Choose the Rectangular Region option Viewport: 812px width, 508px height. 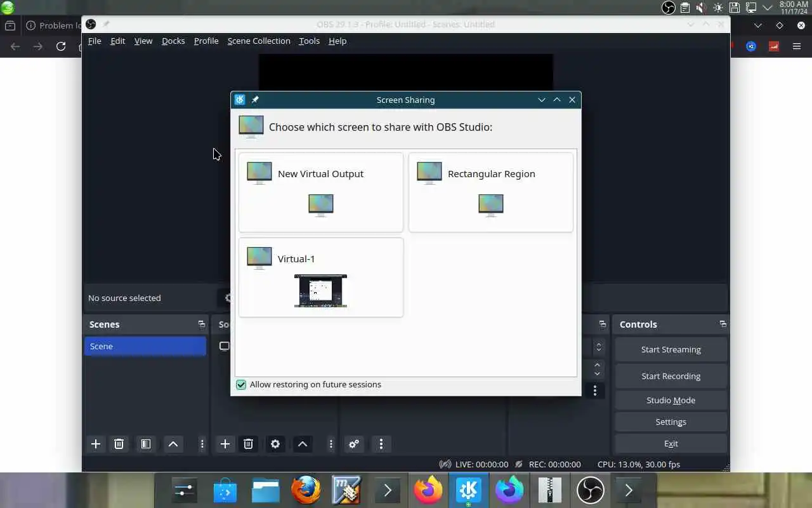click(491, 192)
